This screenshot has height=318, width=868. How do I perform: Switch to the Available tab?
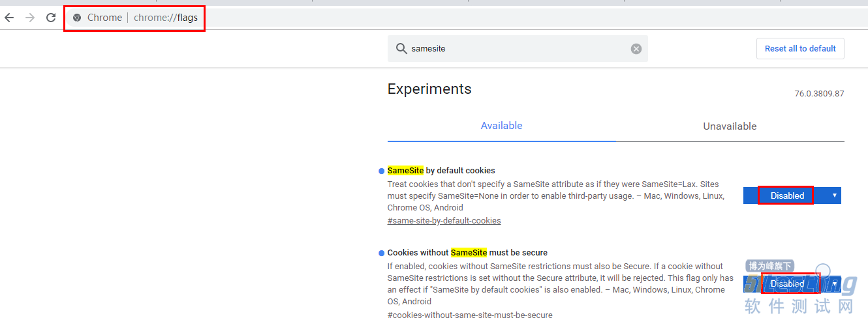click(x=501, y=126)
